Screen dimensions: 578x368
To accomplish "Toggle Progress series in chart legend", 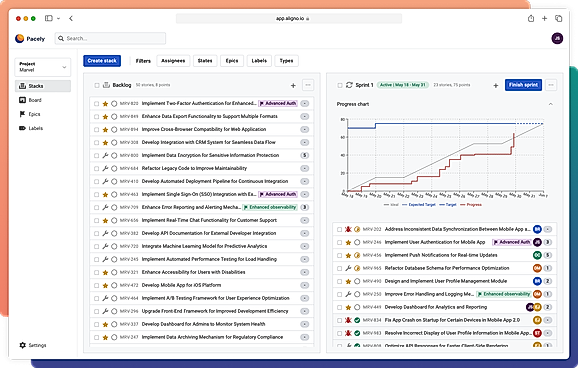I will (x=471, y=205).
